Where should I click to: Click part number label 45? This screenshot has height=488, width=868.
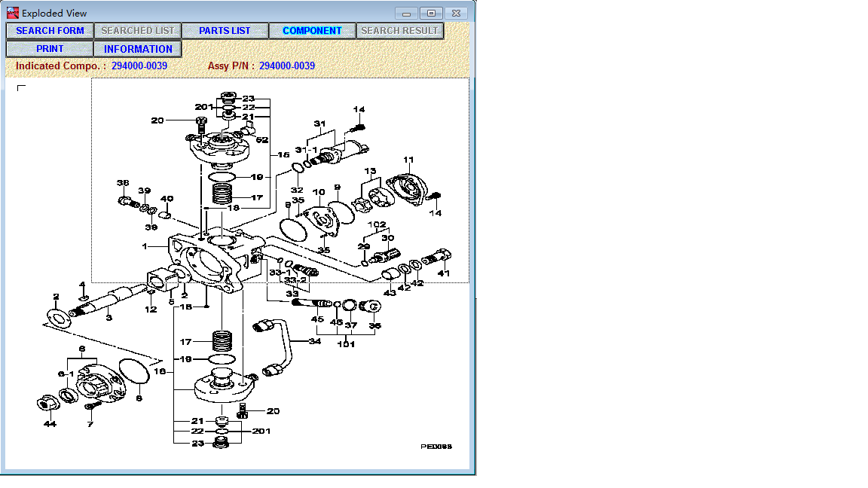(318, 319)
